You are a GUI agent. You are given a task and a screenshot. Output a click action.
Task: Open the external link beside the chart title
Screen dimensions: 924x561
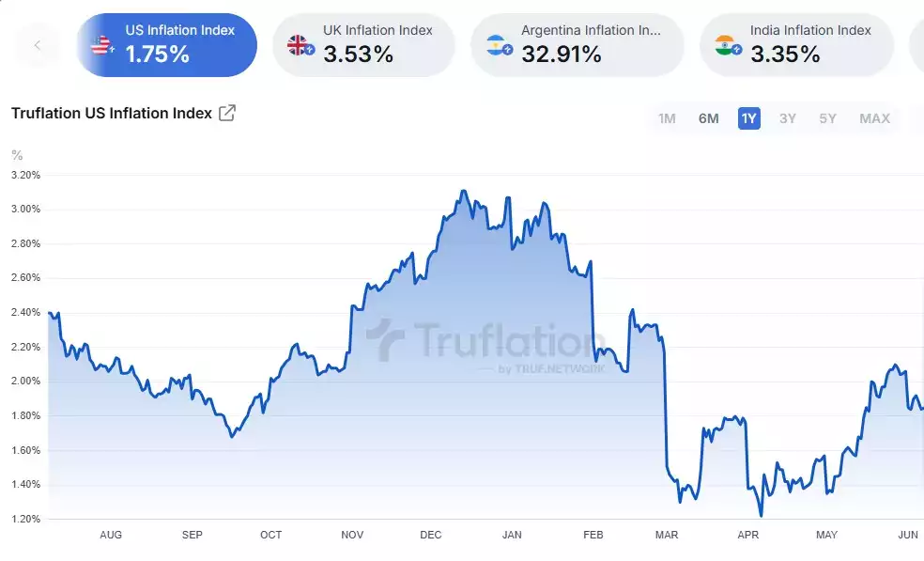tap(226, 112)
